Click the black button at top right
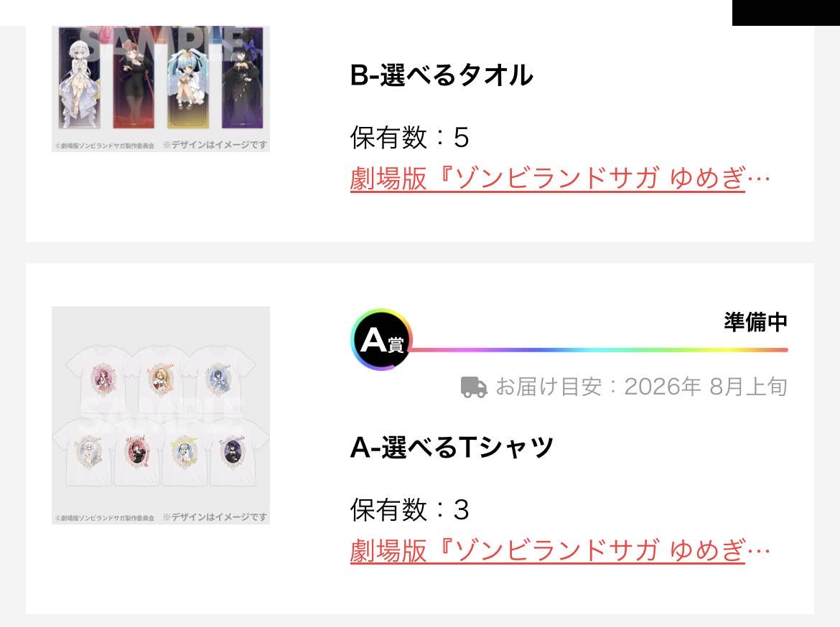This screenshot has height=627, width=840. (786, 13)
